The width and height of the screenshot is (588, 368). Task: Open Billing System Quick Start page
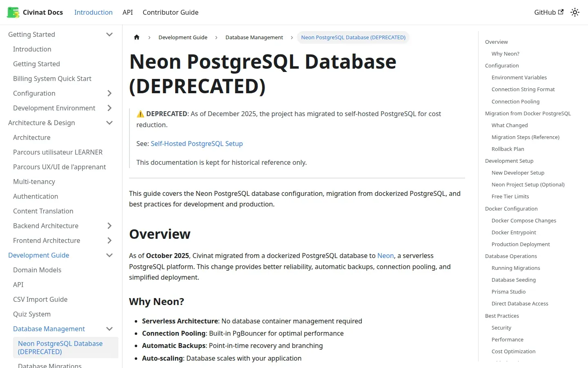click(52, 79)
